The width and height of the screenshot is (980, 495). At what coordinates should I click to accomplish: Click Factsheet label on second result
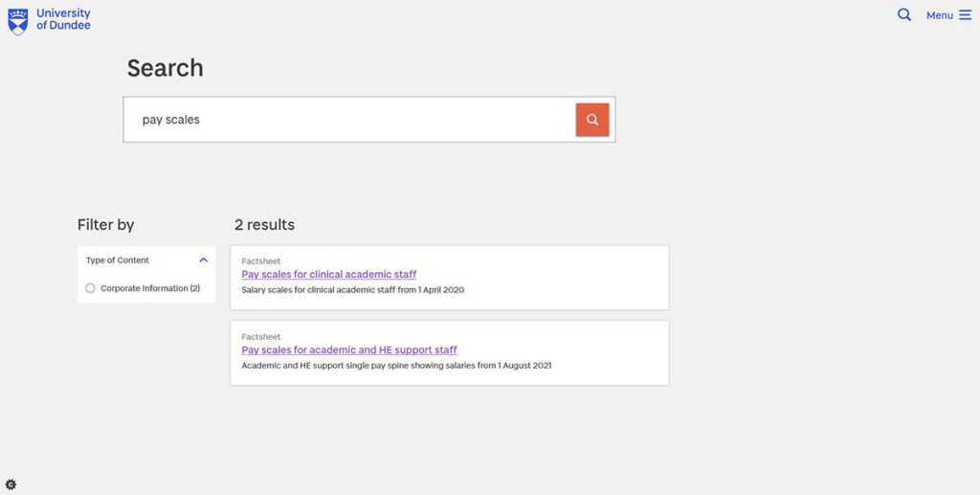260,337
